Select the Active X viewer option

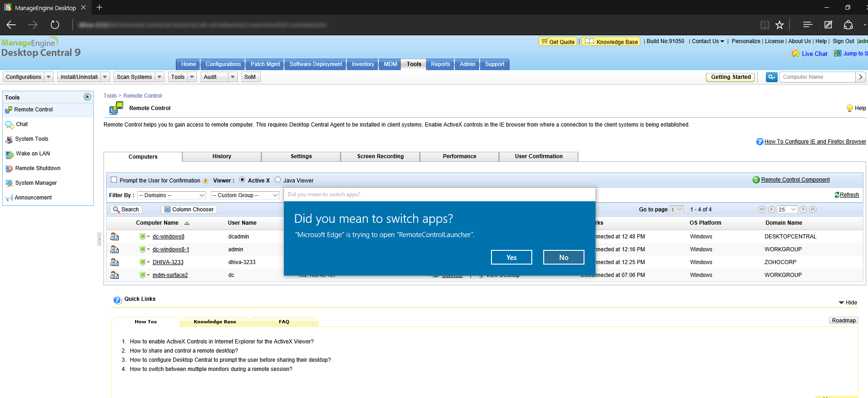[x=242, y=180]
